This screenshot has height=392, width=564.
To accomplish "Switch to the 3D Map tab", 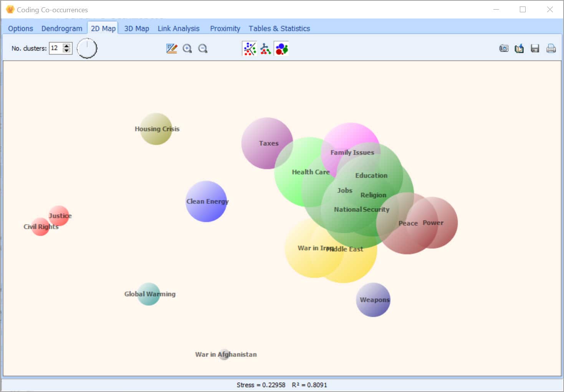I will pos(136,28).
